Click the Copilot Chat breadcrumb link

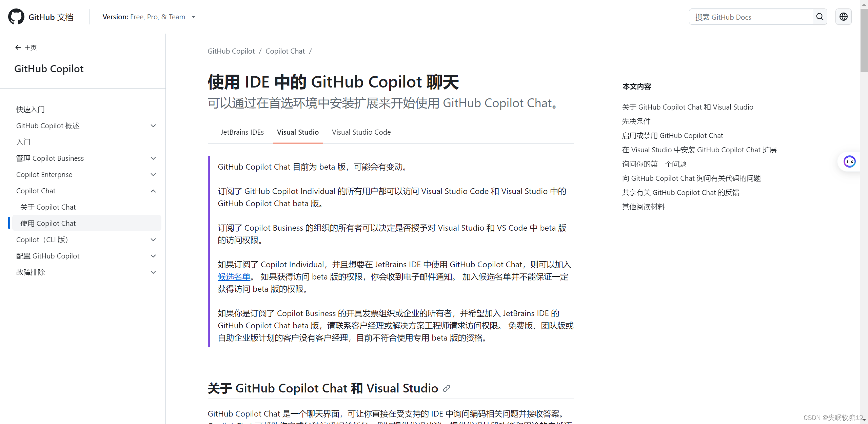285,51
